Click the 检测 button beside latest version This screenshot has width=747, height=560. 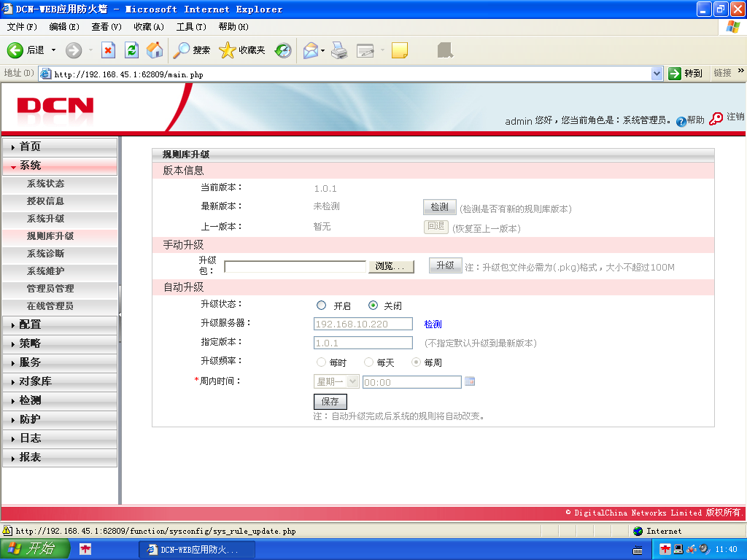440,206
